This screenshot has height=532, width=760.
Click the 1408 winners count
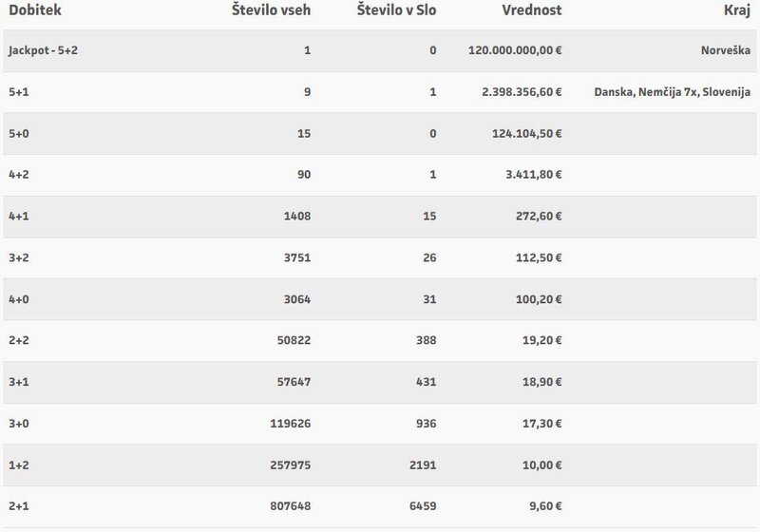click(297, 216)
